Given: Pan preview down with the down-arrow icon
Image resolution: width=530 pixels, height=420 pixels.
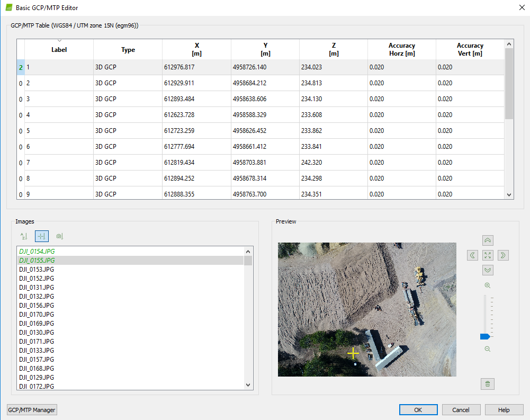Looking at the screenshot, I should (488, 270).
